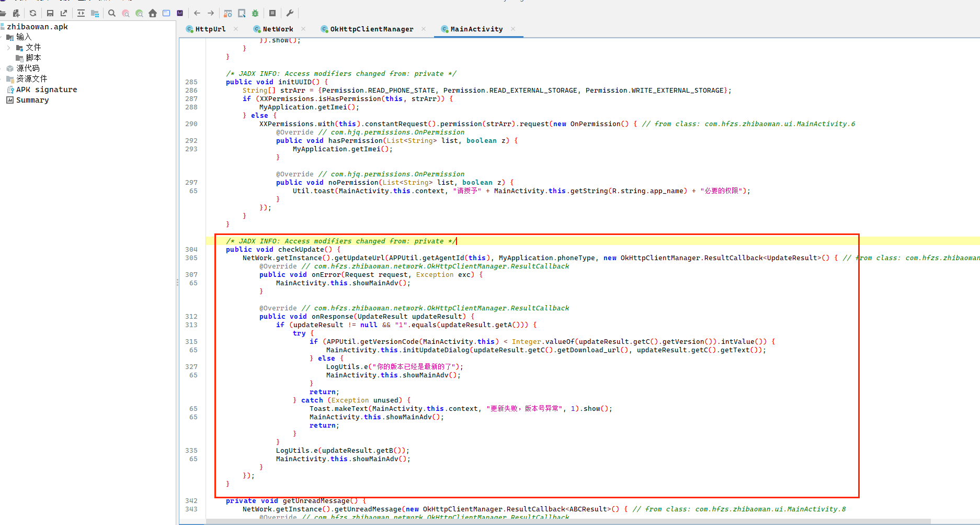The image size is (980, 525).
Task: Click the save project icon
Action: click(x=50, y=13)
